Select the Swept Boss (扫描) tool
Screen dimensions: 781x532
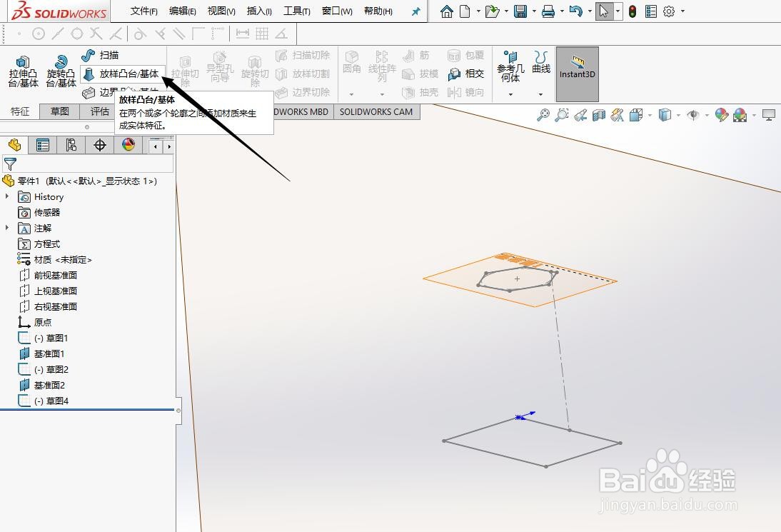(x=100, y=55)
